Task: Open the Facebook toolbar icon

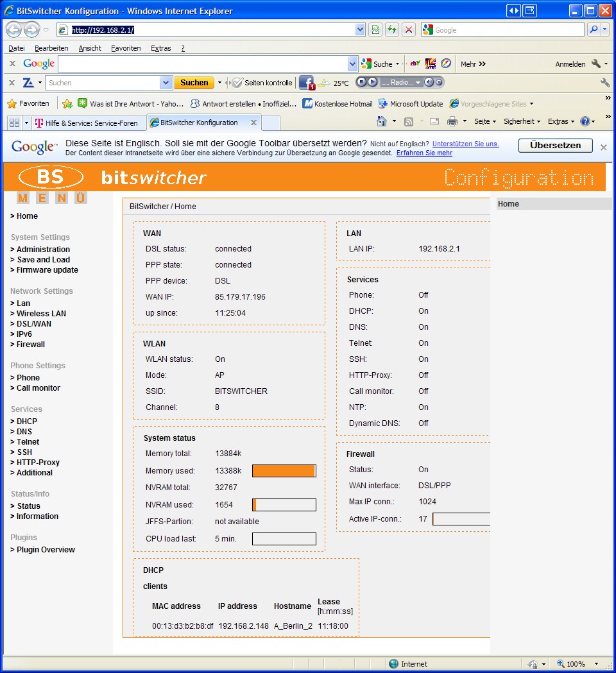Action: pyautogui.click(x=307, y=83)
